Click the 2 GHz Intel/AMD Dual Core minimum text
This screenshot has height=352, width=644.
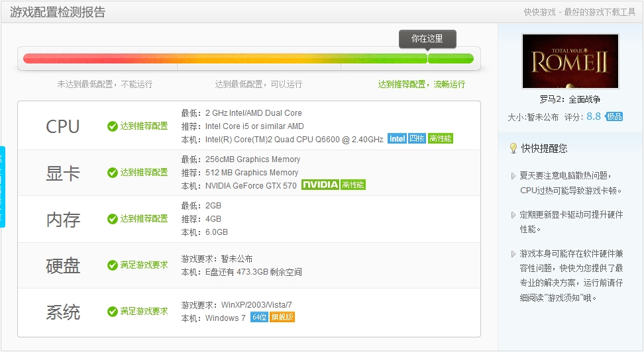point(253,113)
